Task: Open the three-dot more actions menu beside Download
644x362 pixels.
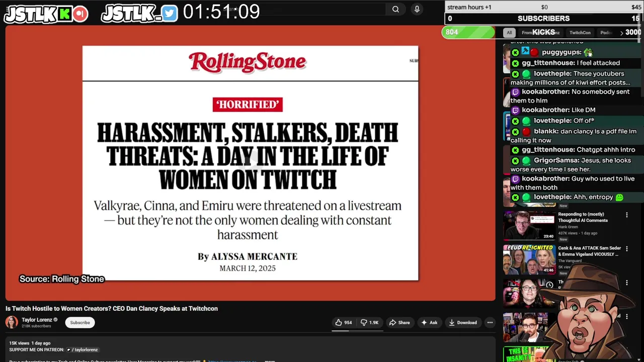Action: 490,322
